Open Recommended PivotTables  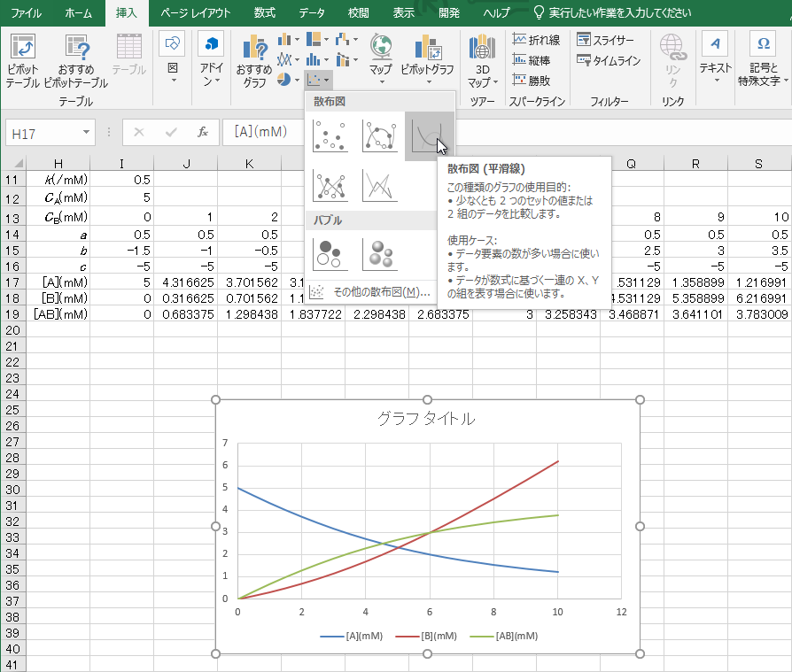[76, 61]
